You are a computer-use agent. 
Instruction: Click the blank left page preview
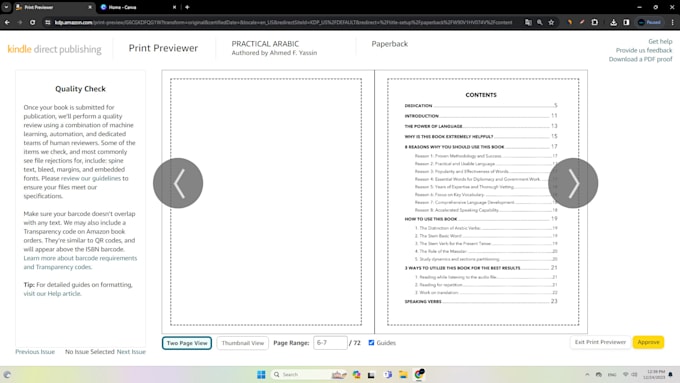click(266, 202)
